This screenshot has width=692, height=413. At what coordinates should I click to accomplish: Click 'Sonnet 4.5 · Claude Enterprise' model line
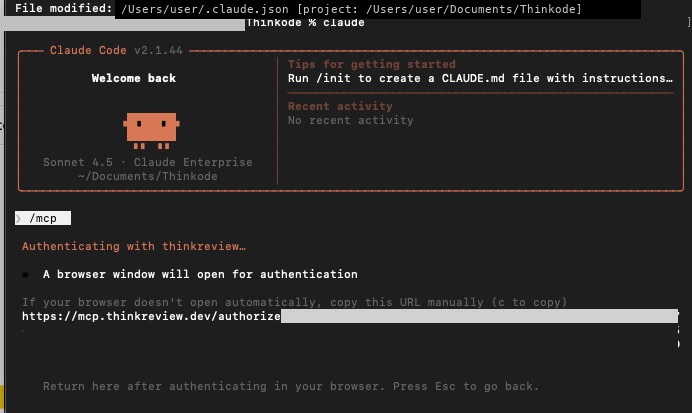pos(148,162)
